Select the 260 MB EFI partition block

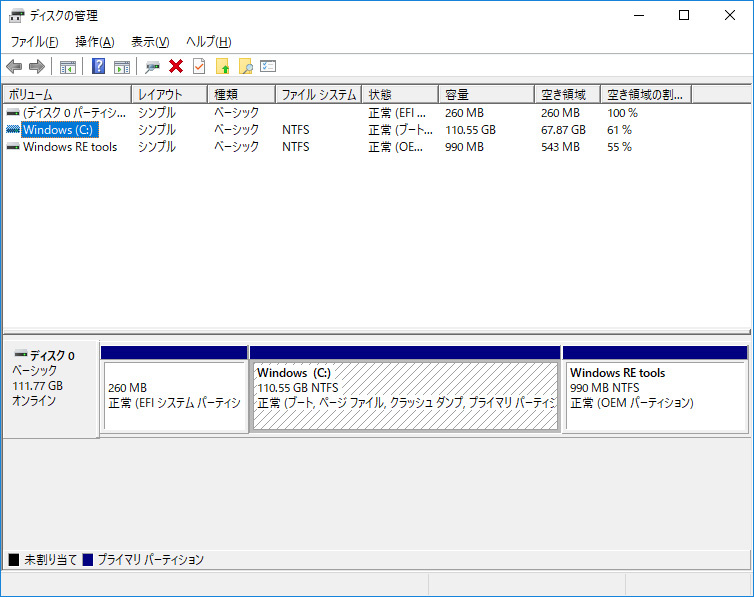pyautogui.click(x=175, y=396)
